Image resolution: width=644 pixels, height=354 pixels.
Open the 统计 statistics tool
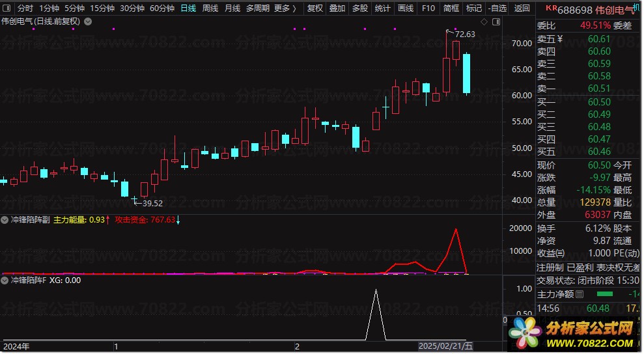coord(382,8)
